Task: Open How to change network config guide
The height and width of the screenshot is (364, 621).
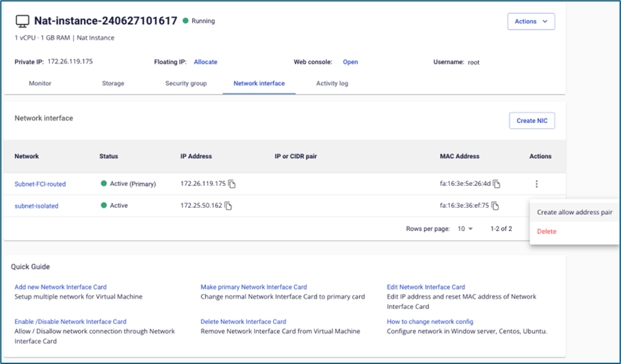Action: point(430,322)
